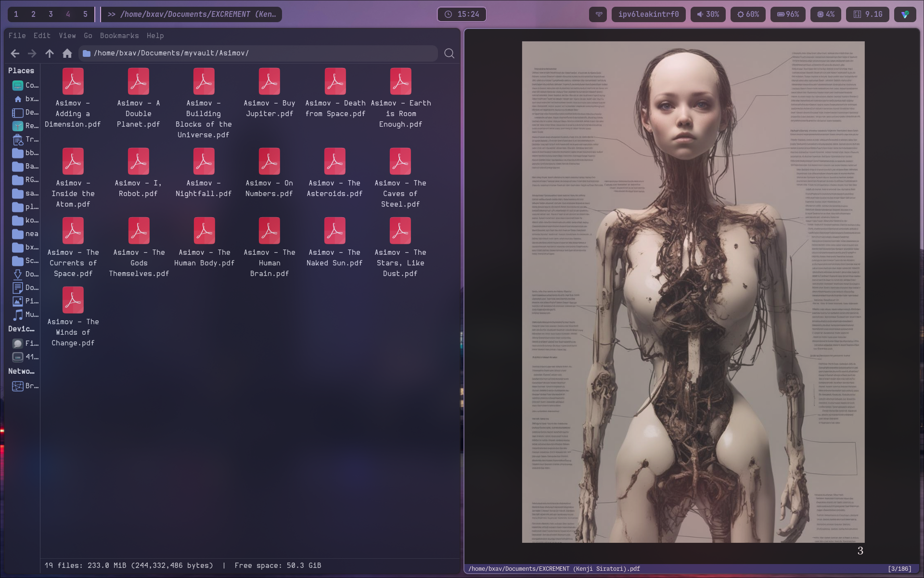
Task: Click 'Free space: 50.3 GiB' status text
Action: pos(278,565)
